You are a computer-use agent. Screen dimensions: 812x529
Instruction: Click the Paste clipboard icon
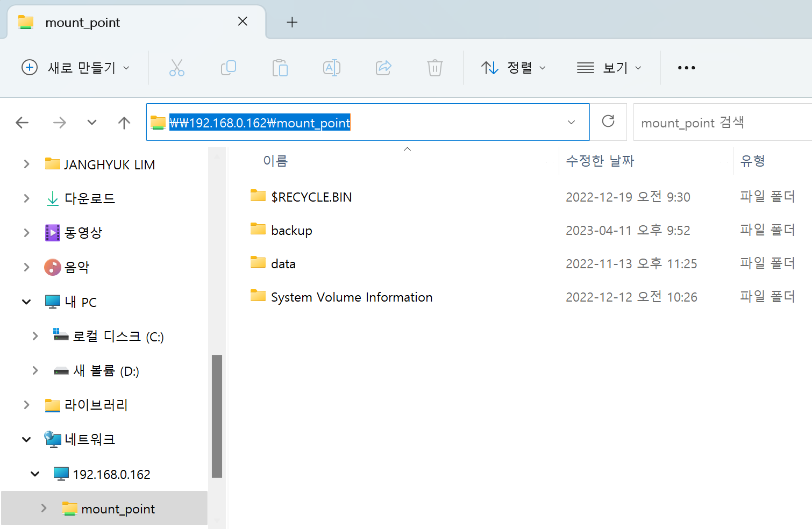[x=280, y=68]
